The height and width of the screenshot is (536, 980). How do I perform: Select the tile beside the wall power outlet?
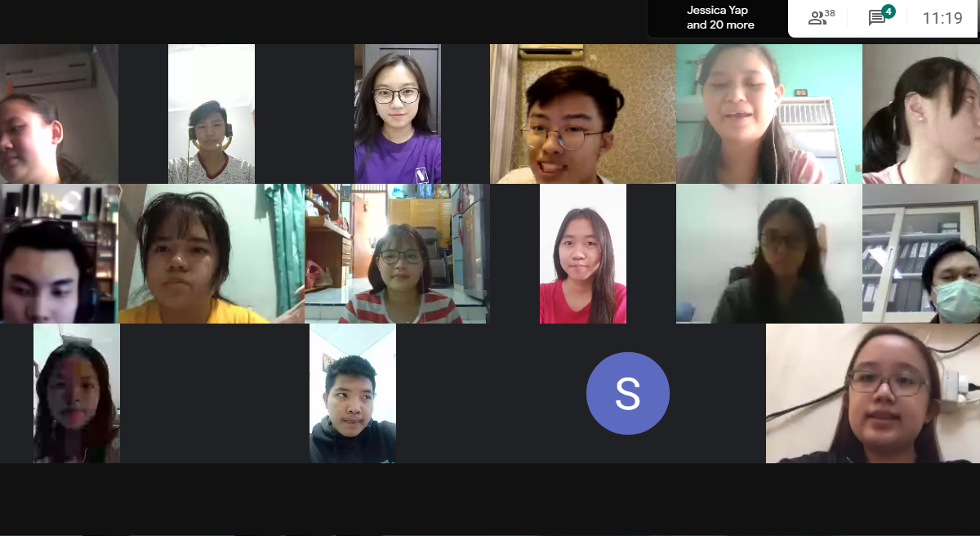tap(873, 393)
